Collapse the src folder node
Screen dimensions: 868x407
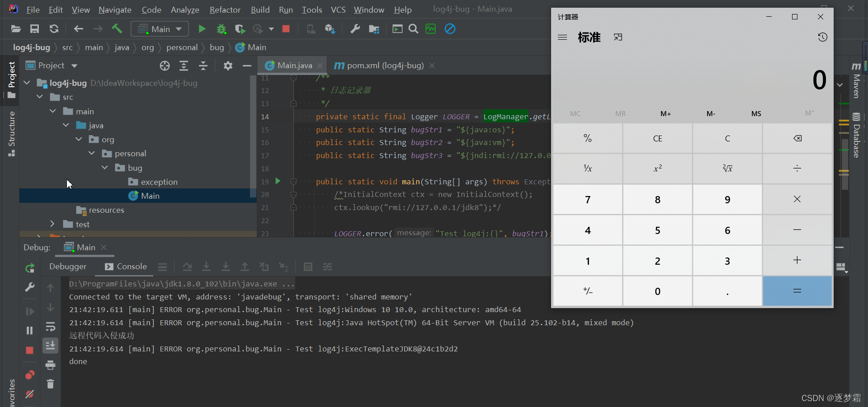[40, 97]
